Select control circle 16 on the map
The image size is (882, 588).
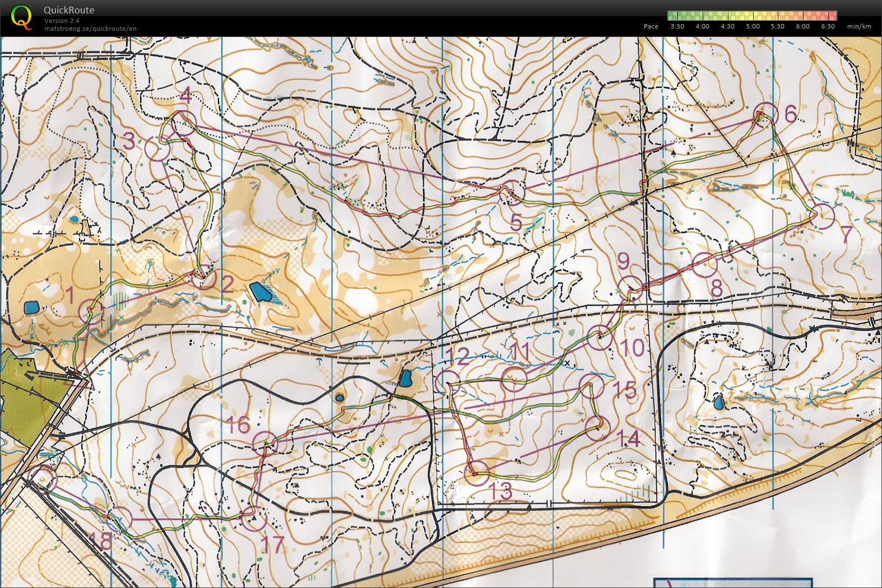tap(264, 443)
